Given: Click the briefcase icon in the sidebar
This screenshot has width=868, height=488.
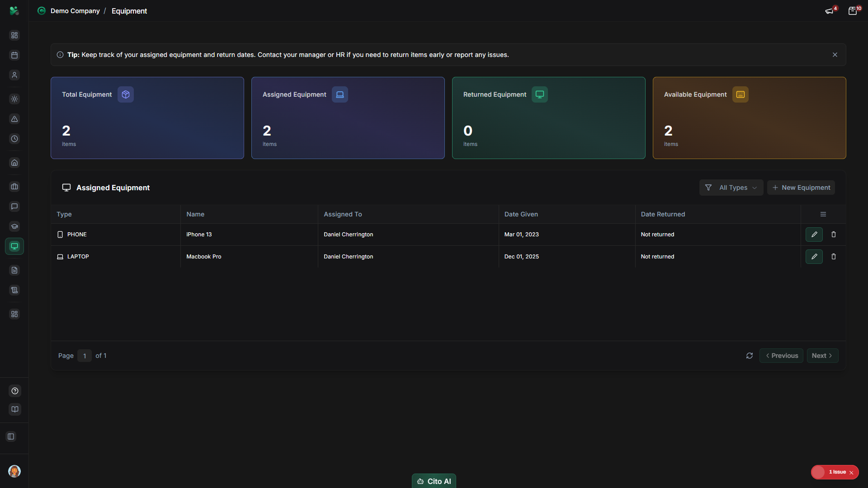Looking at the screenshot, I should click(14, 187).
